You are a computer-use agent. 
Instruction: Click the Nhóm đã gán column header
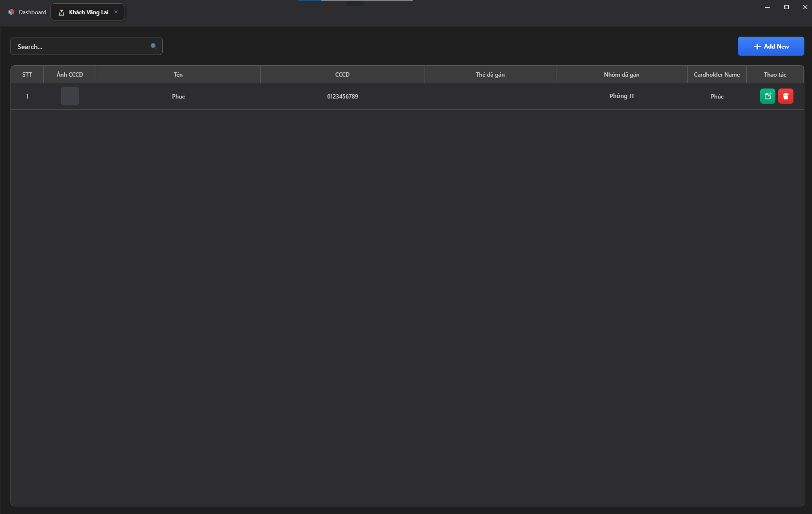[x=622, y=75]
